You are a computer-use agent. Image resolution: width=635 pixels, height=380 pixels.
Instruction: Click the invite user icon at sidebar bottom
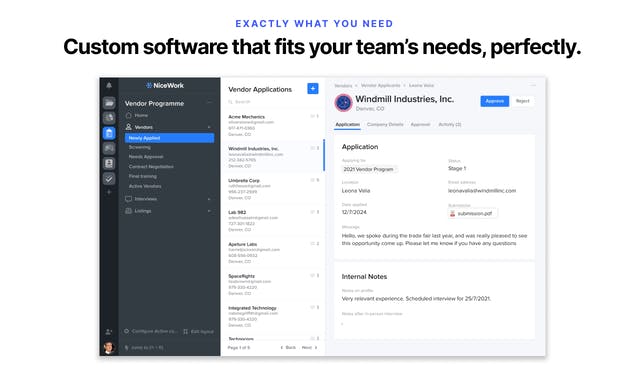(x=109, y=332)
